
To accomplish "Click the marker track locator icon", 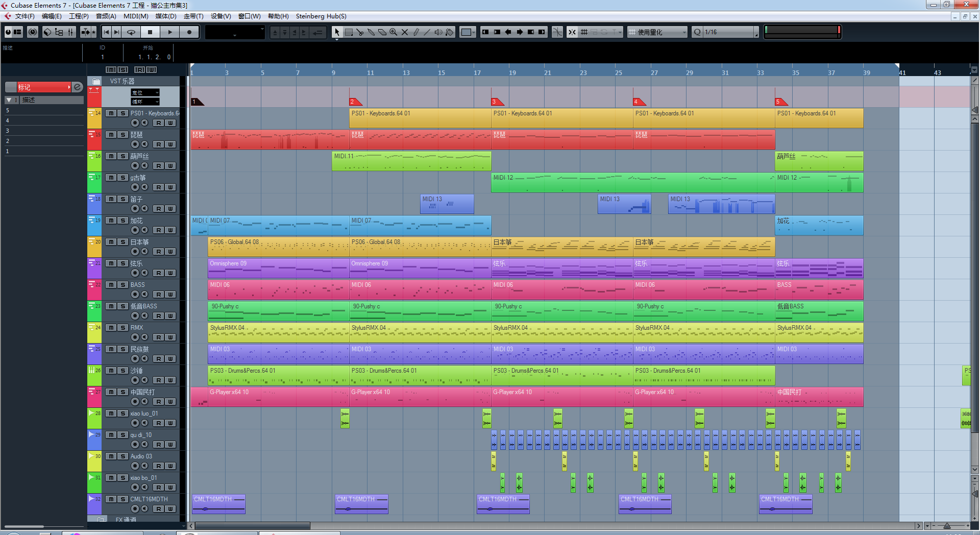I will click(x=94, y=90).
